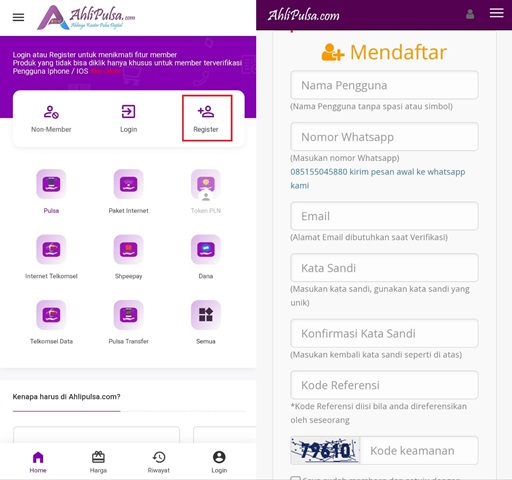512x480 pixels.
Task: Switch to Riwayat tab in bottom bar
Action: coord(159,462)
